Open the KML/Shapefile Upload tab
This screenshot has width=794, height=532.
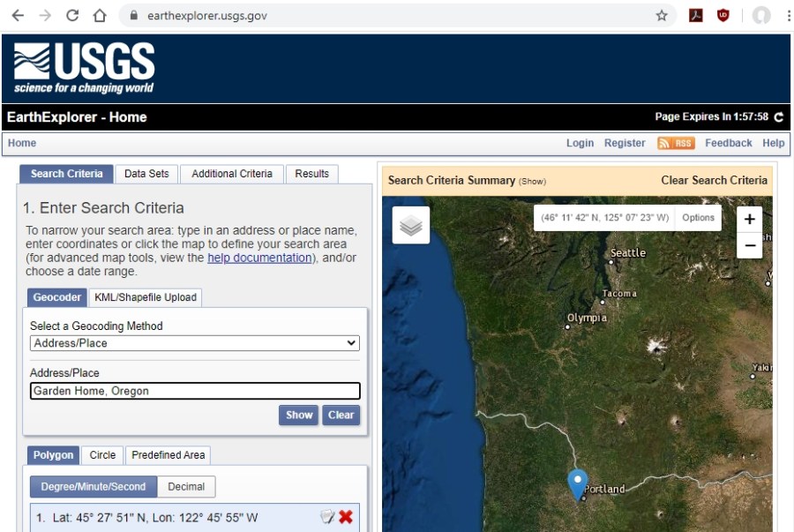coord(145,297)
